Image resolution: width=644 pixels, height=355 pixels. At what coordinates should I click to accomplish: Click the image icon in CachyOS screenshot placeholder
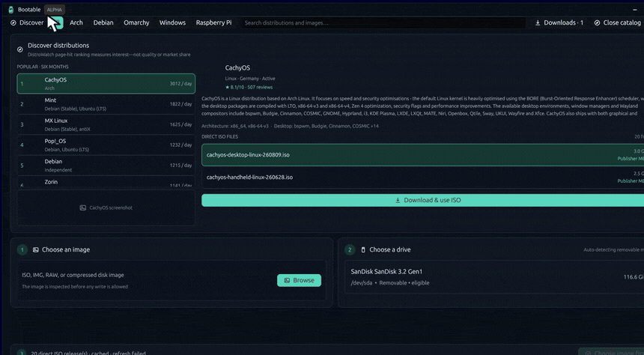click(x=82, y=208)
